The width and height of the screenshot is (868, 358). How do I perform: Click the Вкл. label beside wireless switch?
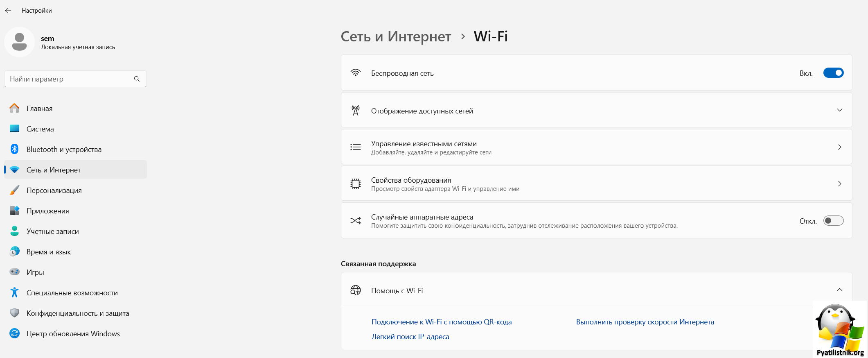(x=806, y=73)
